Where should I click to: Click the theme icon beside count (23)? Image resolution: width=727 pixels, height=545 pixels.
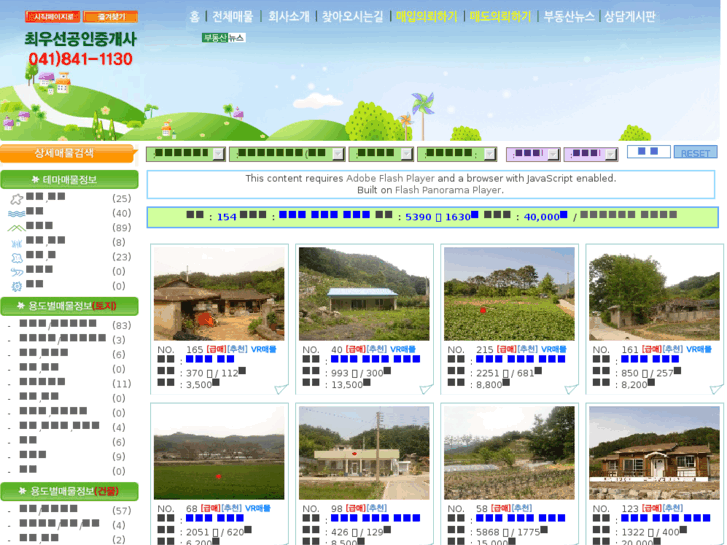pos(17,257)
